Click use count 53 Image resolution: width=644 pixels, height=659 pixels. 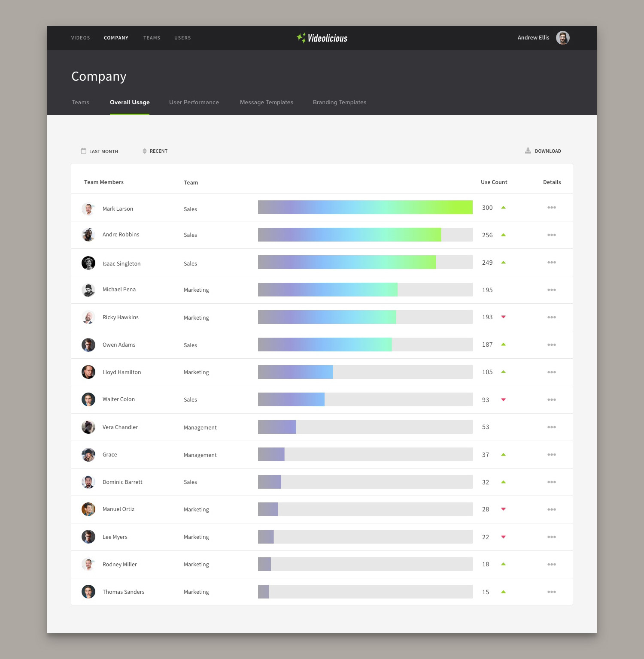click(486, 427)
